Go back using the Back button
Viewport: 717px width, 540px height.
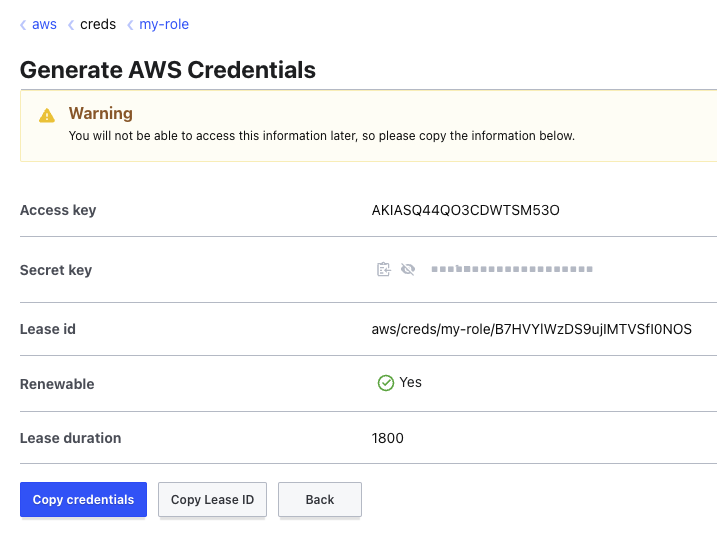tap(320, 500)
